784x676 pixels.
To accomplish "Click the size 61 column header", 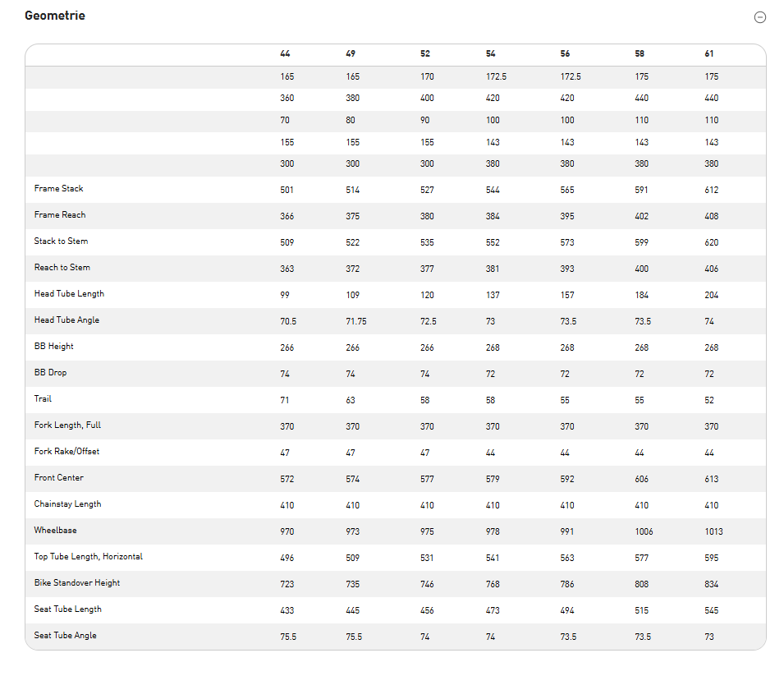I will click(709, 54).
